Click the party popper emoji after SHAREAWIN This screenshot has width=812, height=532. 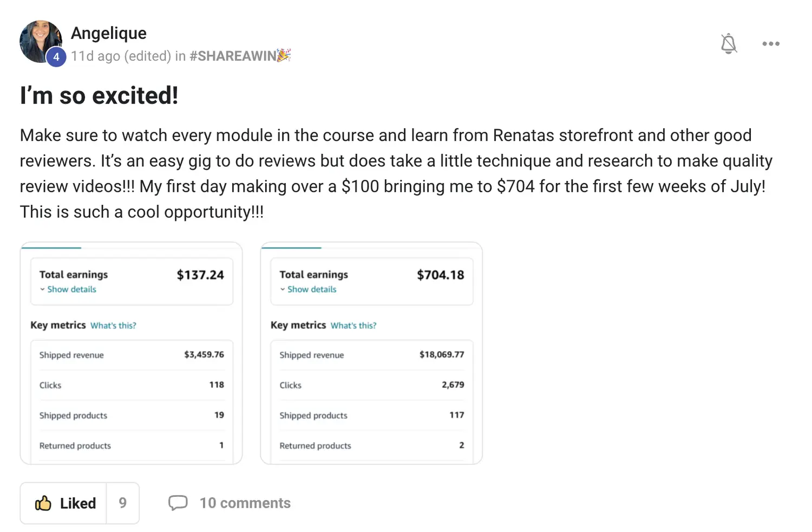(x=284, y=55)
